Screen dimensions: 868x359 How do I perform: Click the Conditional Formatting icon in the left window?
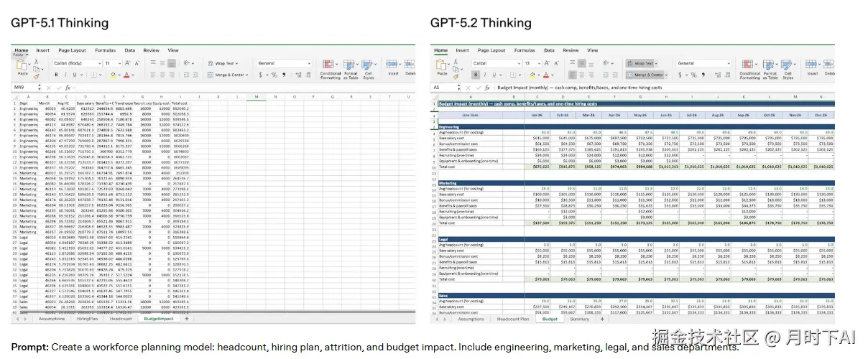[x=328, y=64]
